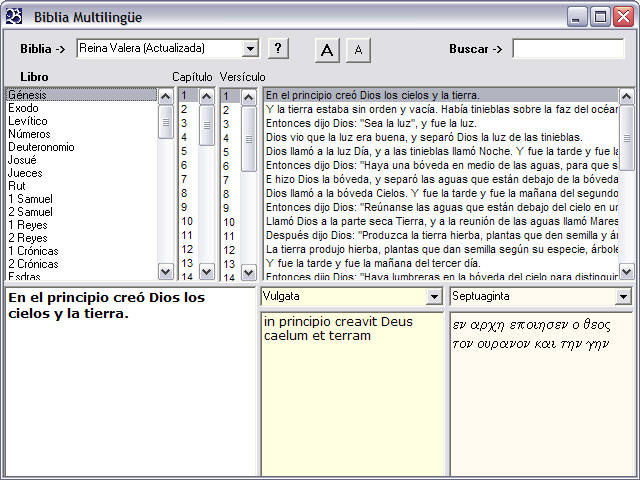Increase font size with large A button
640x480 pixels.
[327, 50]
